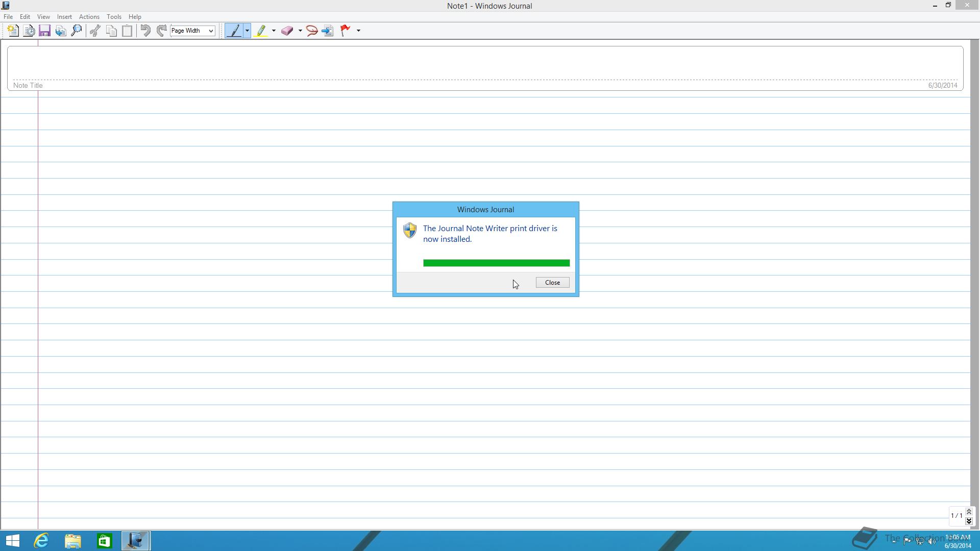Open File Explorer from the taskbar
The image size is (980, 551).
pos(73,541)
